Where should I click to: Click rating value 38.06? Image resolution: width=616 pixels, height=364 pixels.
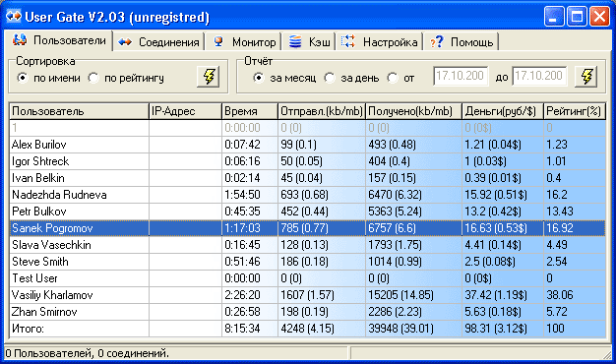(x=560, y=295)
